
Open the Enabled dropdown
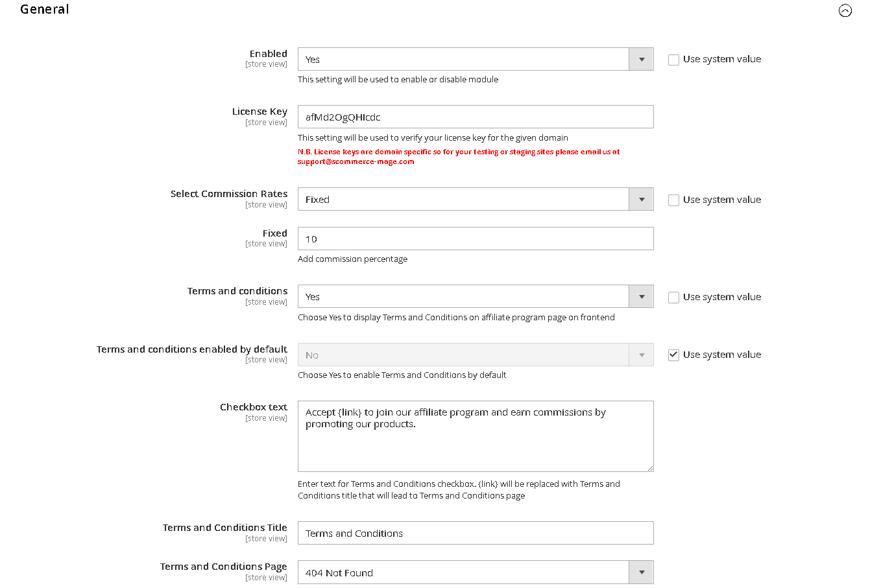[x=463, y=59]
